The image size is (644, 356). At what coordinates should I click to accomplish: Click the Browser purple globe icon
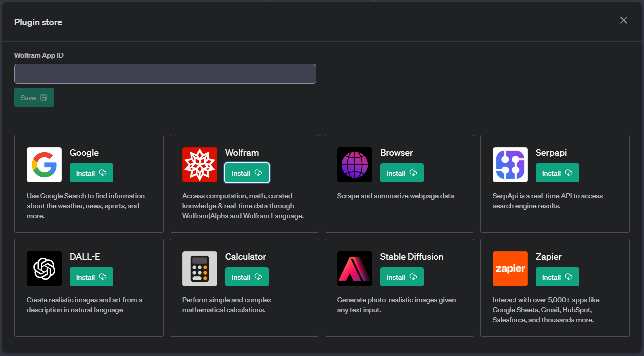(355, 165)
